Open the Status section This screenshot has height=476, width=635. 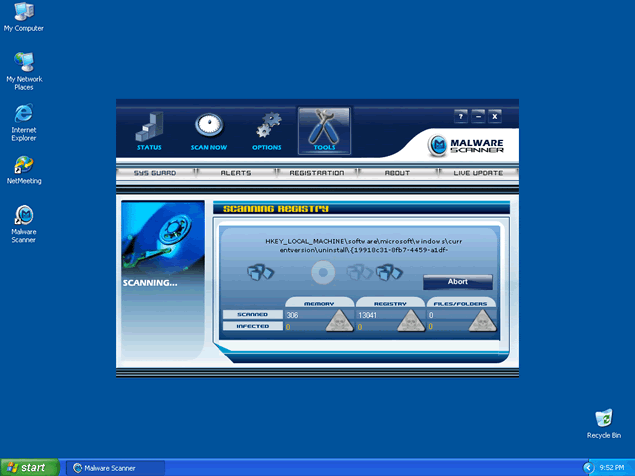click(149, 131)
